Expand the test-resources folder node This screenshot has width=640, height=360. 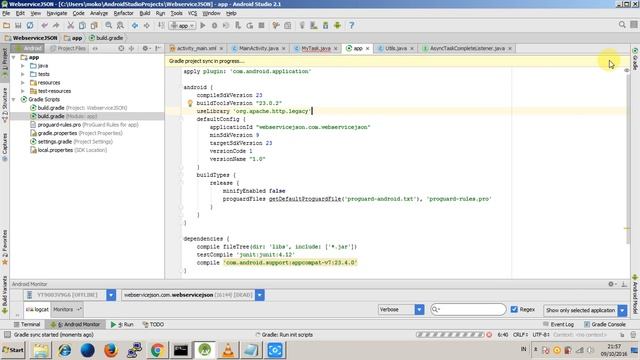[23, 91]
